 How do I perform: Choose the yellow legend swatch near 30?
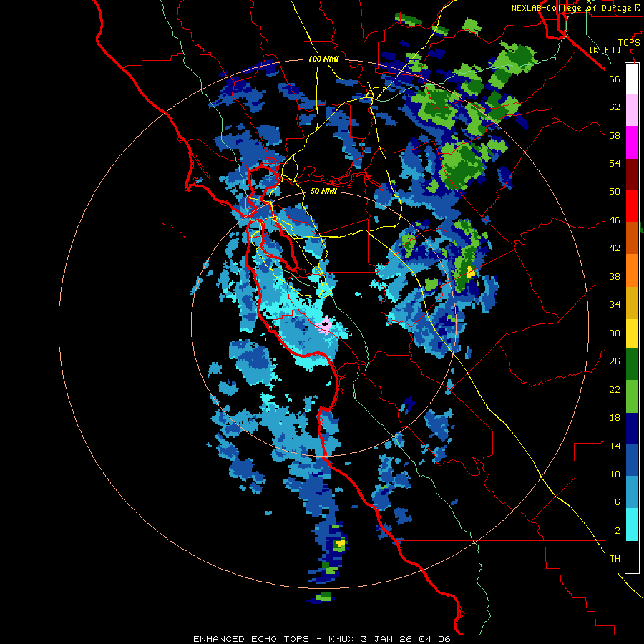coord(632,334)
